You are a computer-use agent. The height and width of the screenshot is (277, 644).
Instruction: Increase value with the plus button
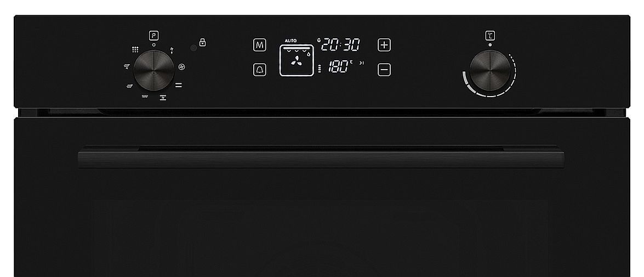tap(384, 45)
